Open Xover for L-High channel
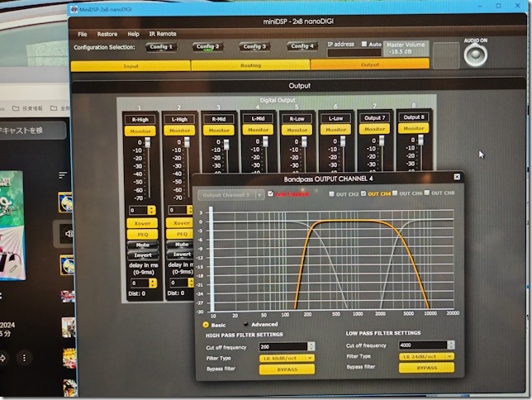Screen dimensions: 532x400 pos(179,223)
